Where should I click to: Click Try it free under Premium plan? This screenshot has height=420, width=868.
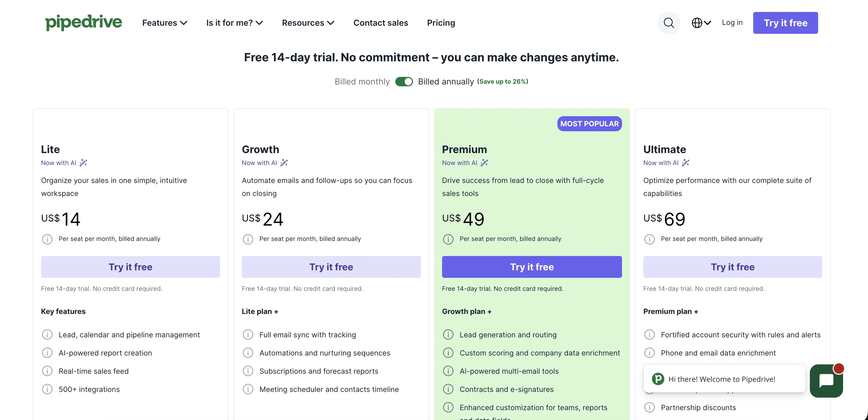pos(532,267)
